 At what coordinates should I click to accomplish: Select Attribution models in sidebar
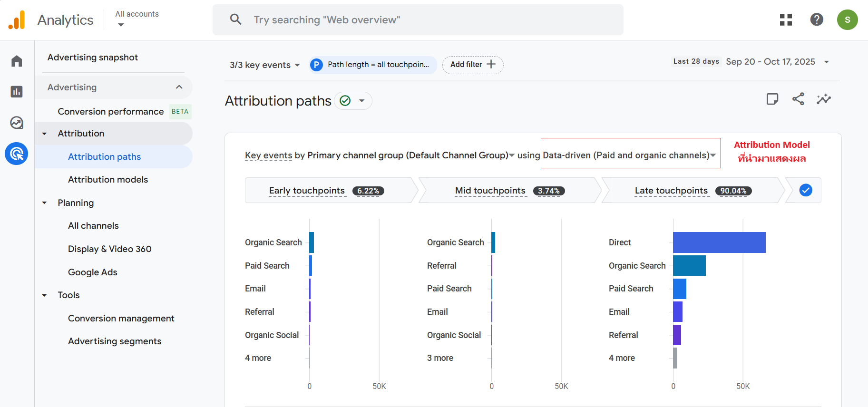point(108,180)
